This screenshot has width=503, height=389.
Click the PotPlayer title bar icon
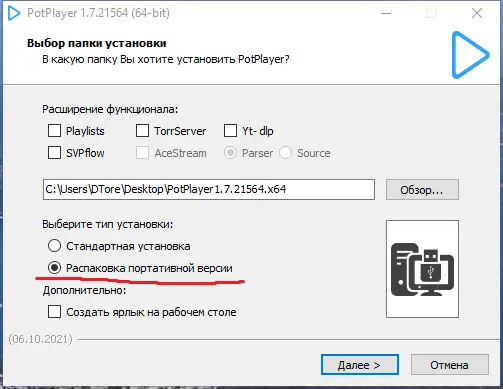(14, 13)
